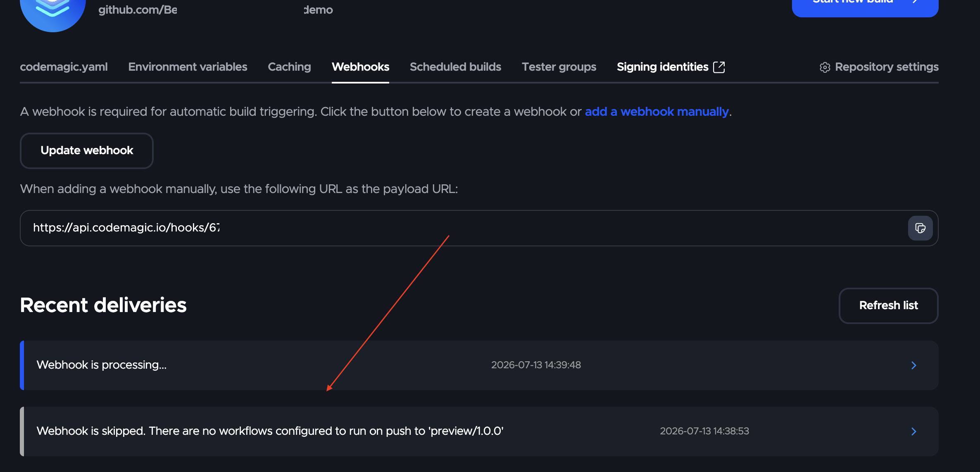
Task: Click the payload URL input field
Action: click(479, 228)
